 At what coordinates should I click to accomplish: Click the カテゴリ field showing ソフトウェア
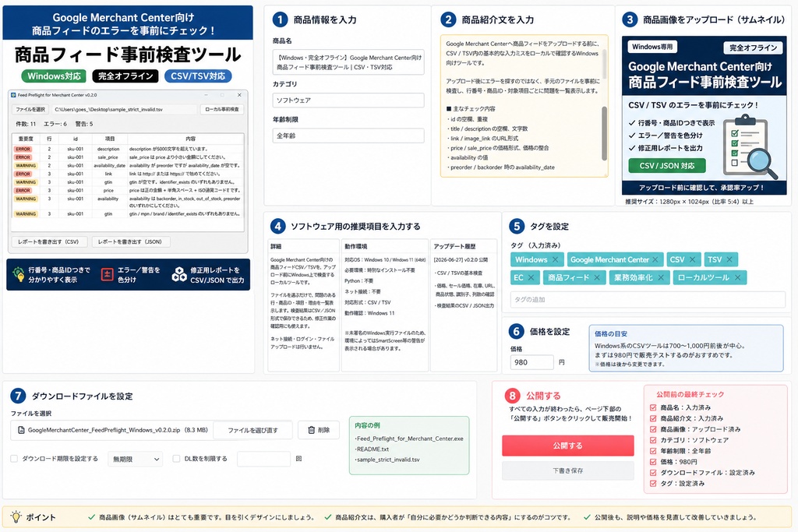point(348,100)
